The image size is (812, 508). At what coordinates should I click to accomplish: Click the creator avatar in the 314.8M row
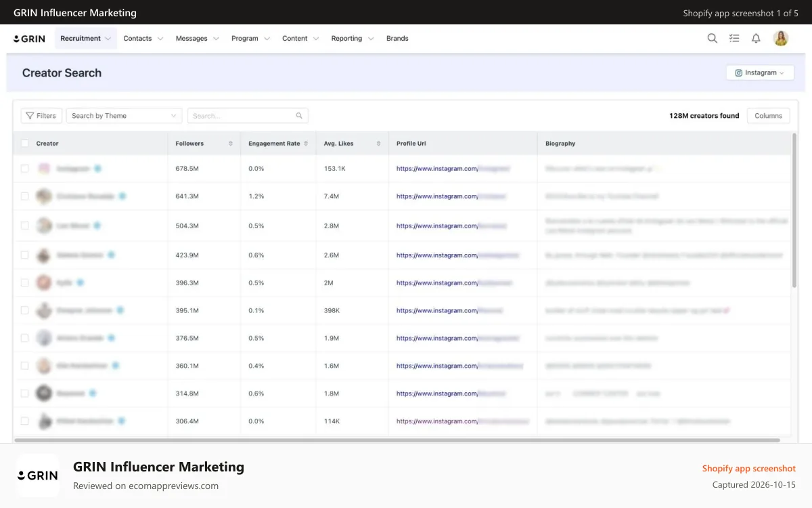[x=44, y=393]
